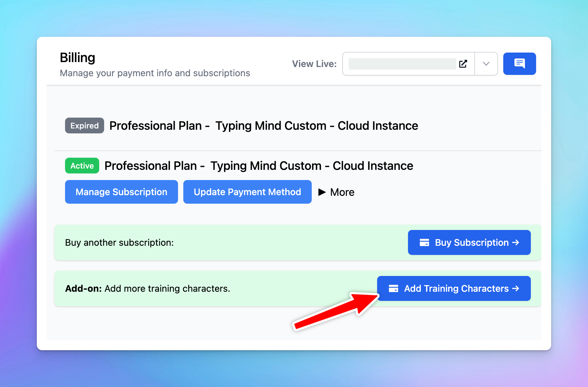Click the Active status badge
The image size is (588, 387).
[82, 166]
